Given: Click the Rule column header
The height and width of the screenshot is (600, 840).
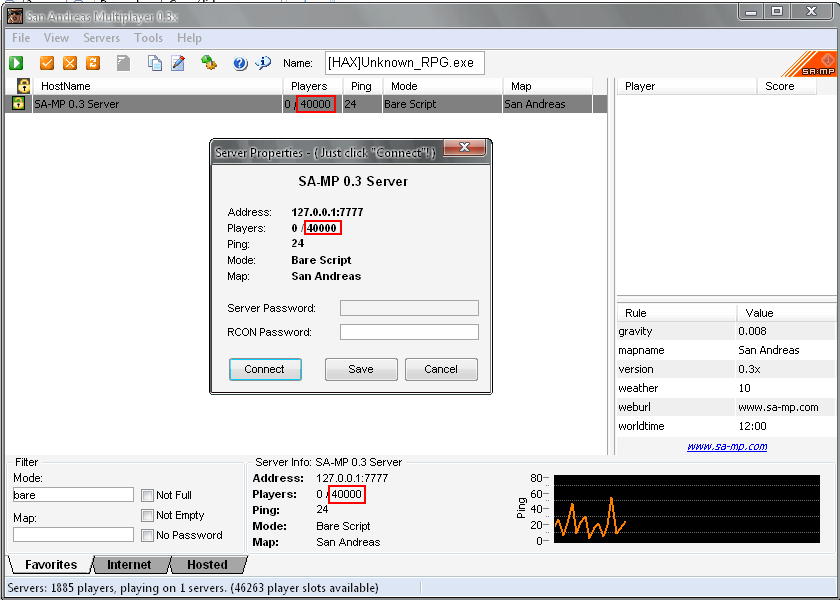Looking at the screenshot, I should pyautogui.click(x=677, y=313).
